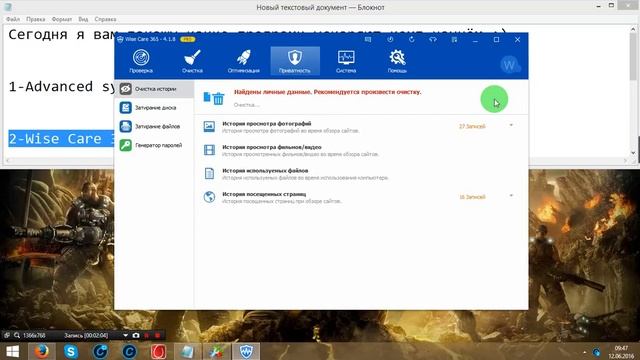This screenshot has height=360, width=640.
Task: Click the red Найдены личные данные message
Action: click(x=327, y=92)
